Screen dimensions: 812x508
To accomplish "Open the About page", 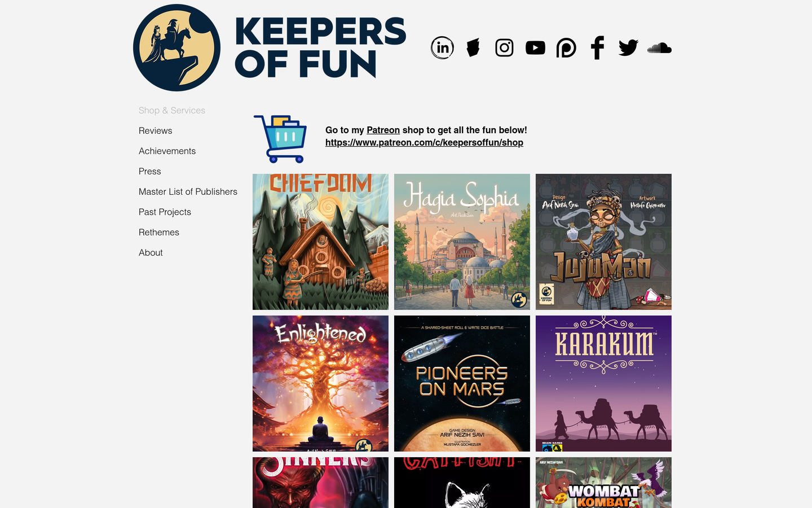I will tap(151, 253).
